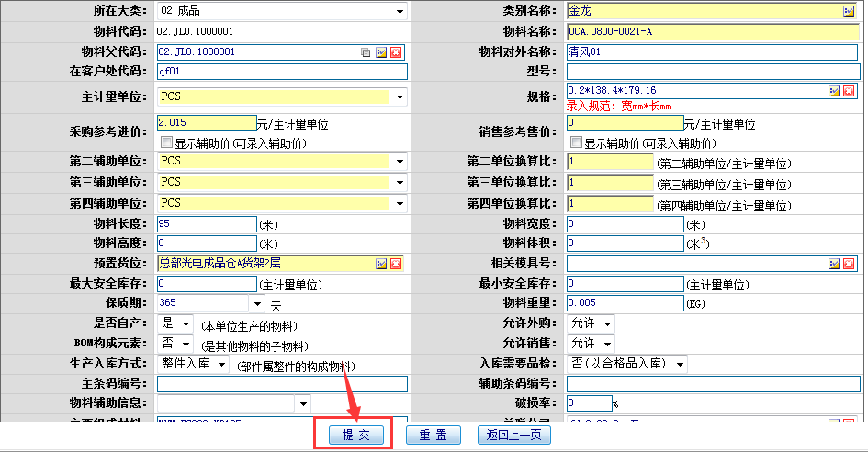Open the picker icon in 类别名称 field
This screenshot has width=868, height=453.
[849, 11]
